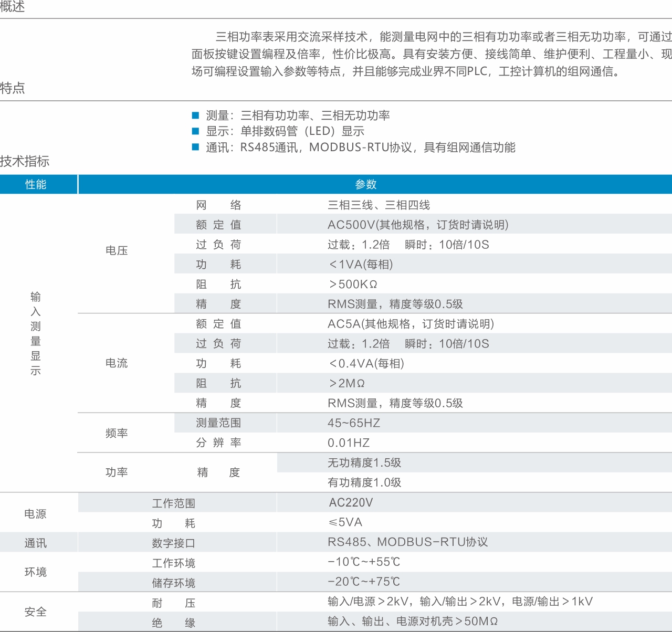The width and height of the screenshot is (672, 632).
Task: Click the value 三相三线、三相四线
Action: pyautogui.click(x=379, y=205)
